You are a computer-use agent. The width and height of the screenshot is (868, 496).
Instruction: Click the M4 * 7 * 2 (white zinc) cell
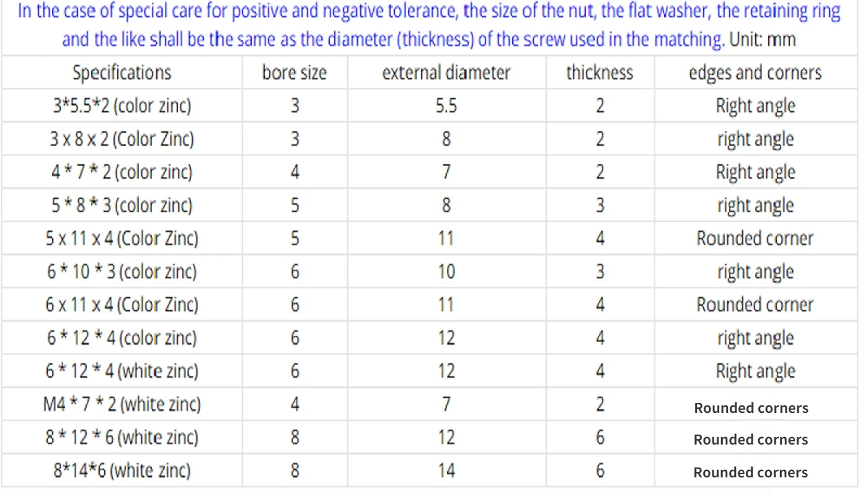[x=122, y=404]
